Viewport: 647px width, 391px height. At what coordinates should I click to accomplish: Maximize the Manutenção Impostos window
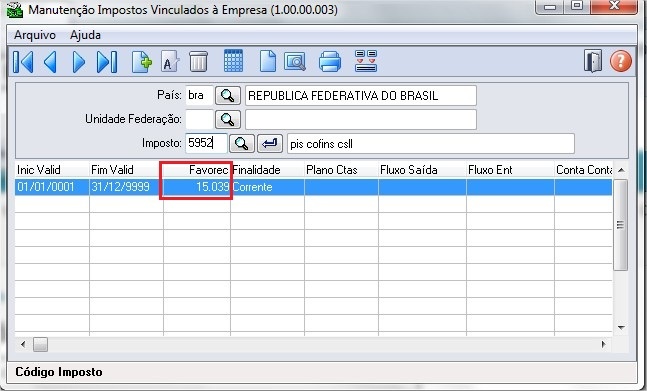click(x=577, y=6)
